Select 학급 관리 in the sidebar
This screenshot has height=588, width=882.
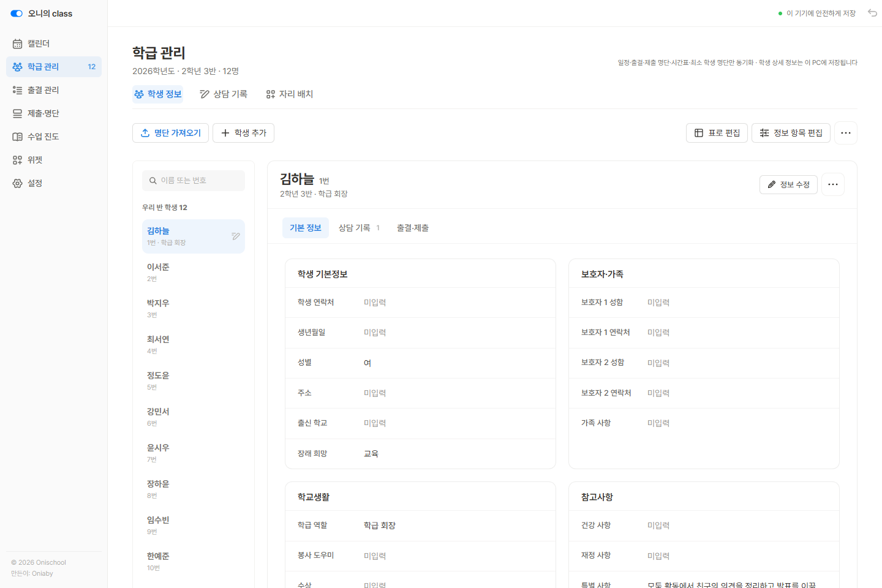click(x=54, y=67)
